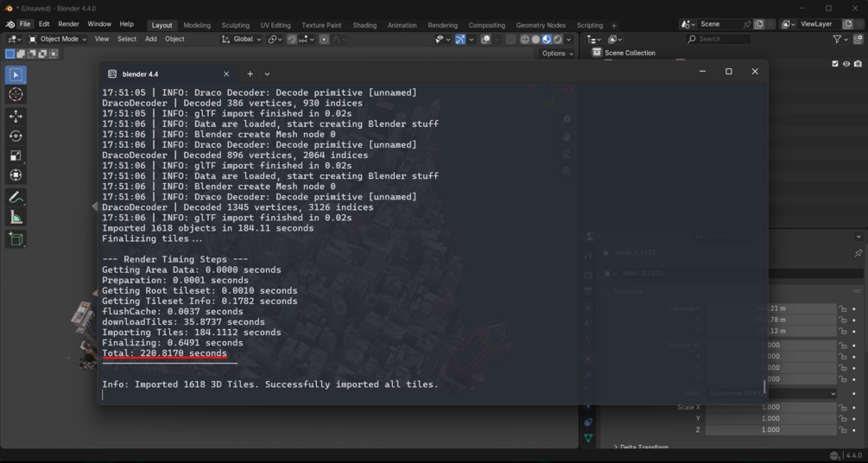
Task: Set selection mode to extend
Action: 21,54
